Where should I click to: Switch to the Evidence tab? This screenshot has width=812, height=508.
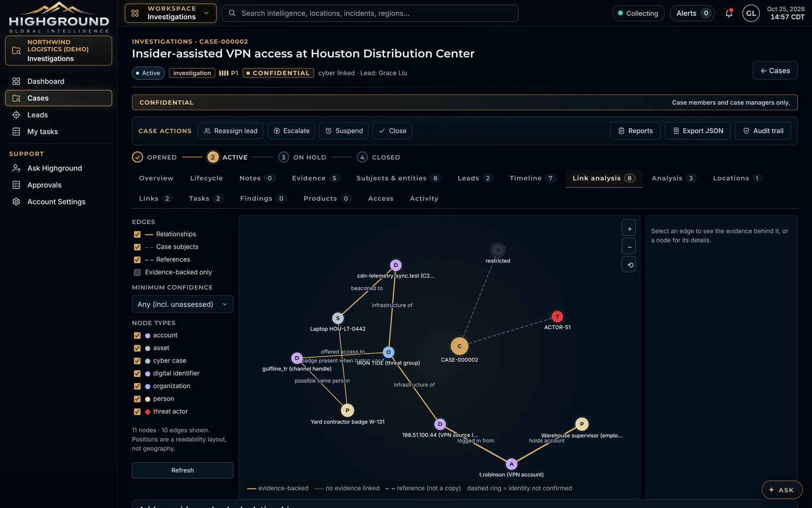[x=316, y=178]
